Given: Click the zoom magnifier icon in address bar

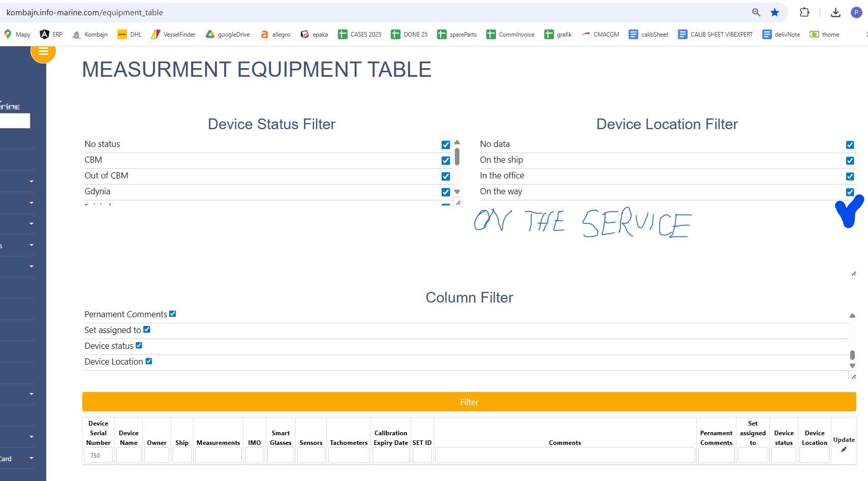Looking at the screenshot, I should click(x=756, y=12).
